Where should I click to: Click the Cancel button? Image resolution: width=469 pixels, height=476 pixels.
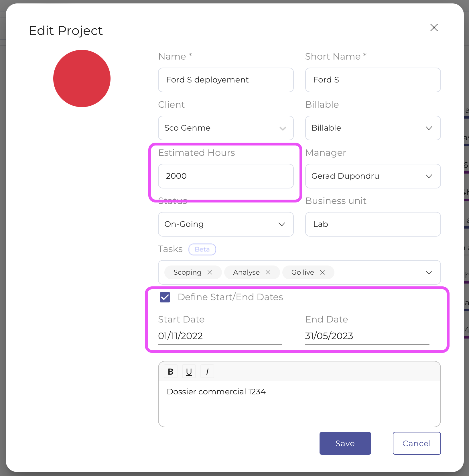pyautogui.click(x=416, y=443)
